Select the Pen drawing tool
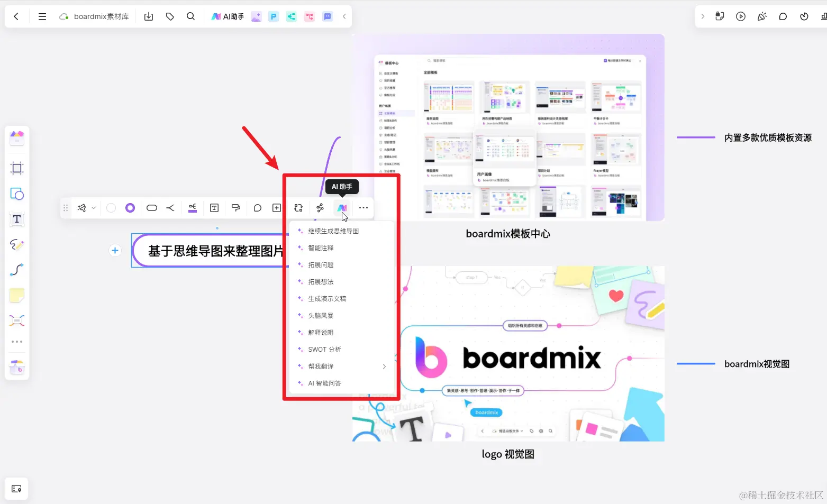The height and width of the screenshot is (504, 827). (x=17, y=244)
